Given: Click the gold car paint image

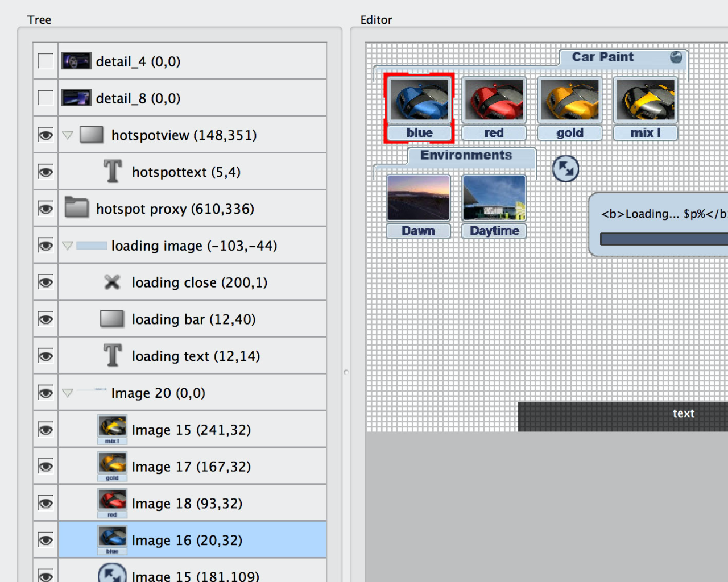Looking at the screenshot, I should [569, 100].
